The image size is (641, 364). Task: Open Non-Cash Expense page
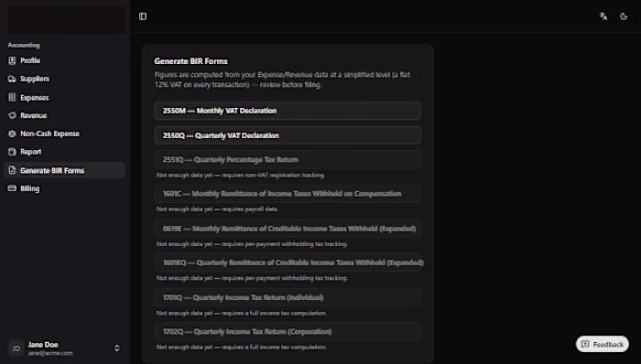65,134
